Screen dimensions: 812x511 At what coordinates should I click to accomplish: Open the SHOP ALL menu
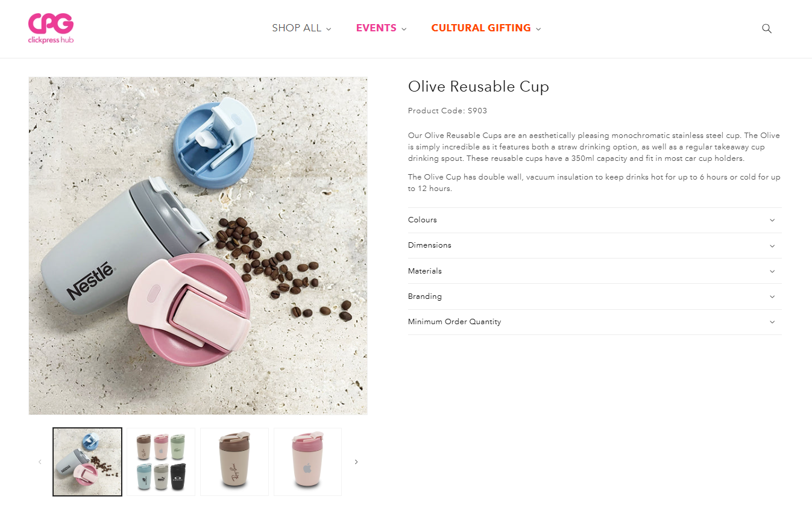click(301, 28)
